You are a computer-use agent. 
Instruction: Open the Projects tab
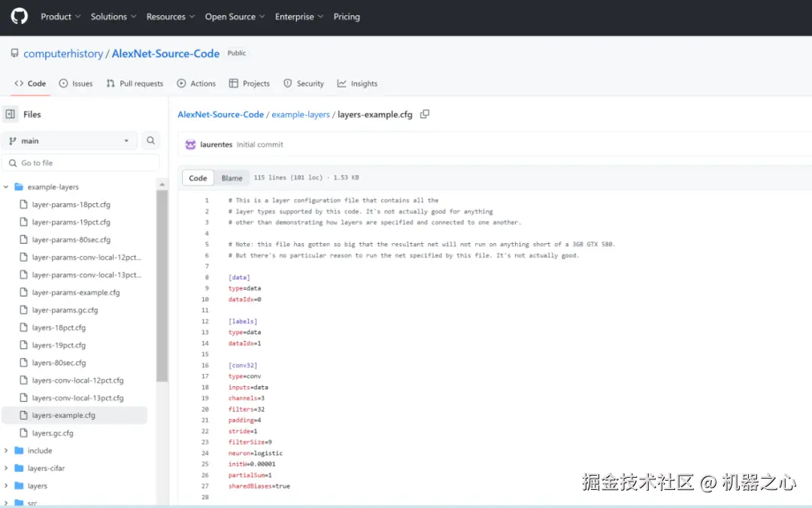tap(249, 84)
